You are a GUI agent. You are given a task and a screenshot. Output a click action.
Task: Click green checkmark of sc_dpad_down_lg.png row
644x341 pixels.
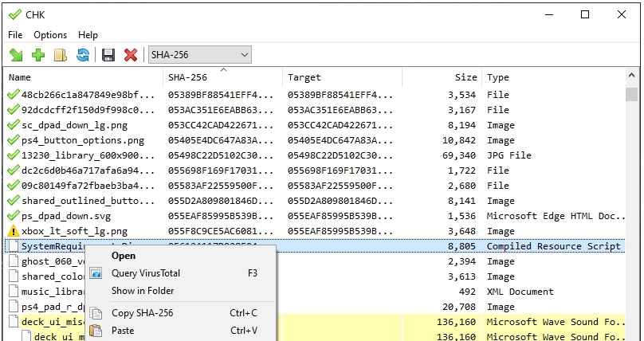(14, 125)
